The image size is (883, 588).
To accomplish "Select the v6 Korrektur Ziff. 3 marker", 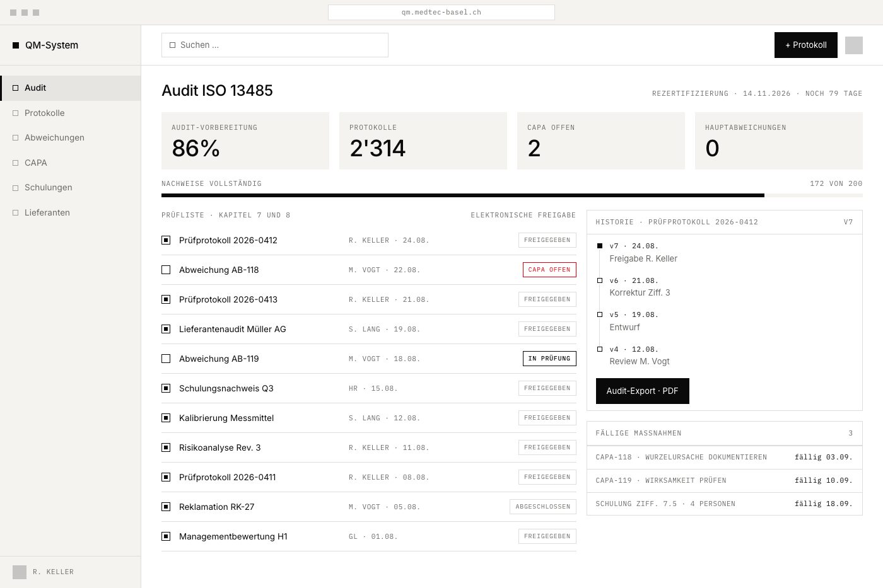I will coord(600,280).
